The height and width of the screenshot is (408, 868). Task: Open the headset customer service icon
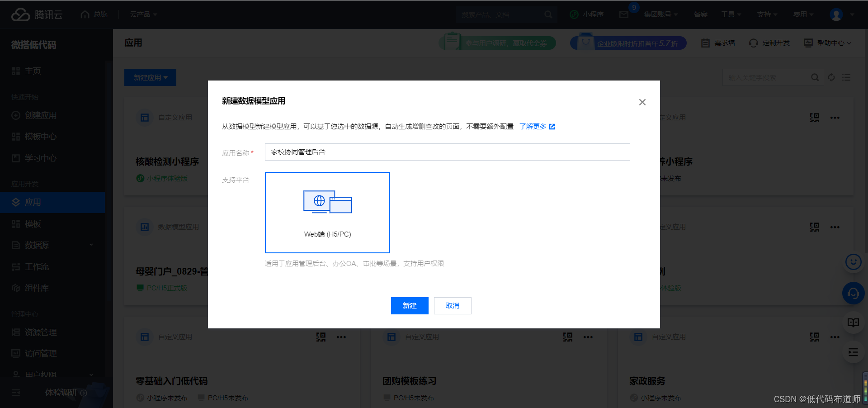coord(853,294)
